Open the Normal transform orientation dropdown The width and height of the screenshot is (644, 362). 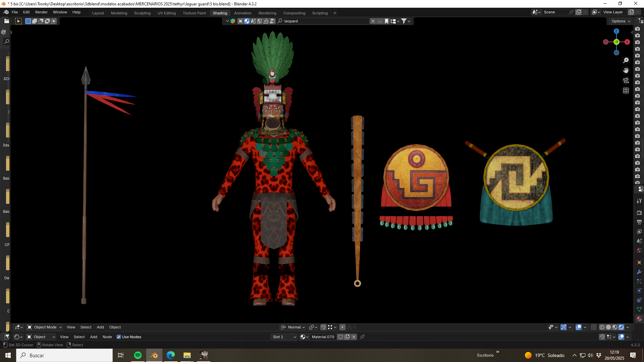293,327
